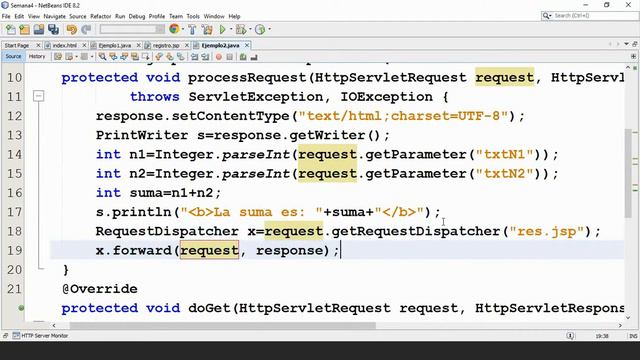The image size is (640, 360).
Task: Click the vertical scrollbar thumb of editor
Action: pyautogui.click(x=628, y=173)
